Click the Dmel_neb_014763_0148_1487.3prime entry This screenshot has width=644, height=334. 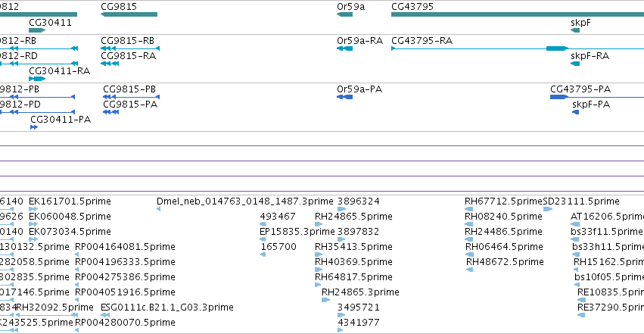coord(244,201)
